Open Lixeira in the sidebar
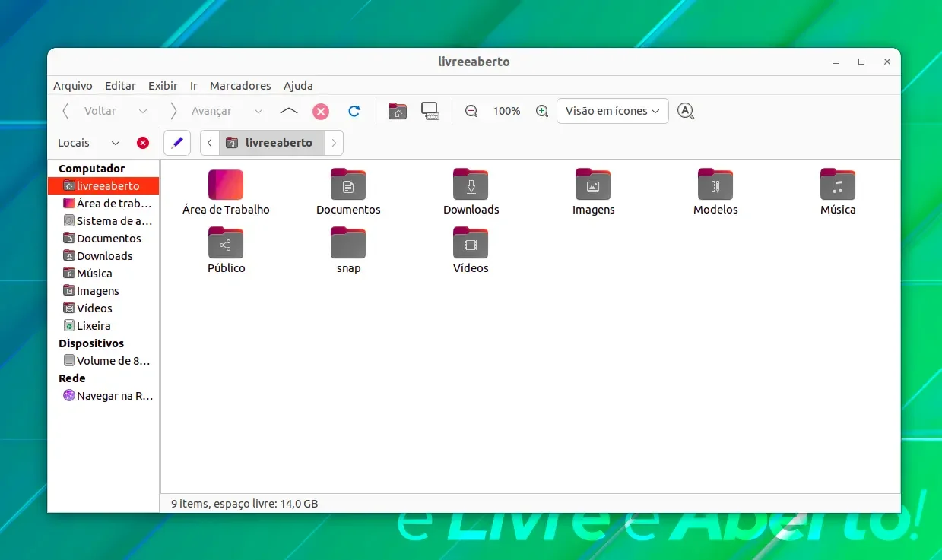Screen dimensions: 942x560 click(103, 325)
